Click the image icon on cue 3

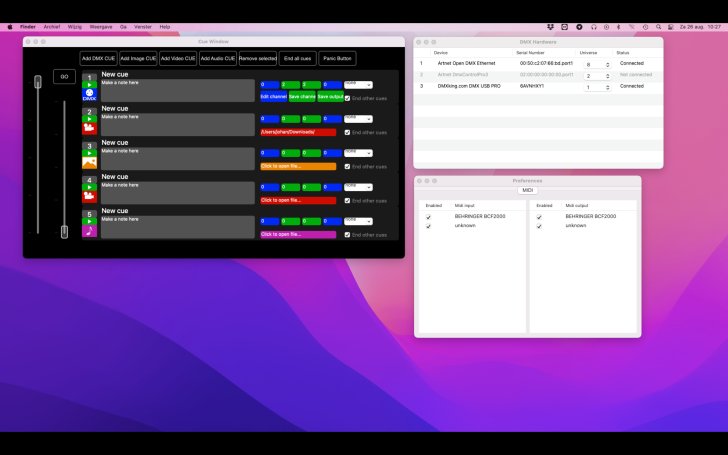[89, 162]
